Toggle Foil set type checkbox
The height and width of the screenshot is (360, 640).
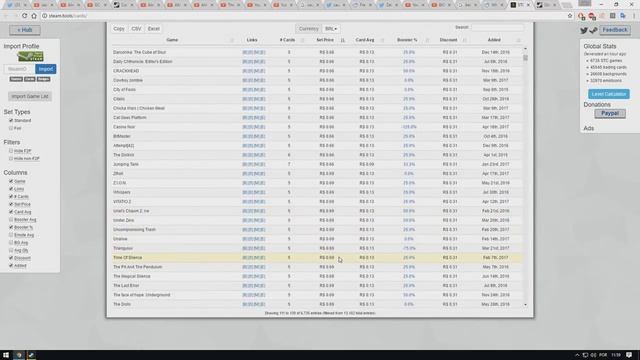[11, 128]
